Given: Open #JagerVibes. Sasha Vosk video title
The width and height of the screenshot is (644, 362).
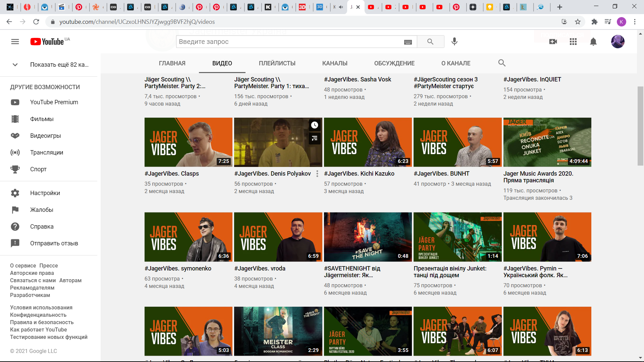Looking at the screenshot, I should tap(358, 79).
